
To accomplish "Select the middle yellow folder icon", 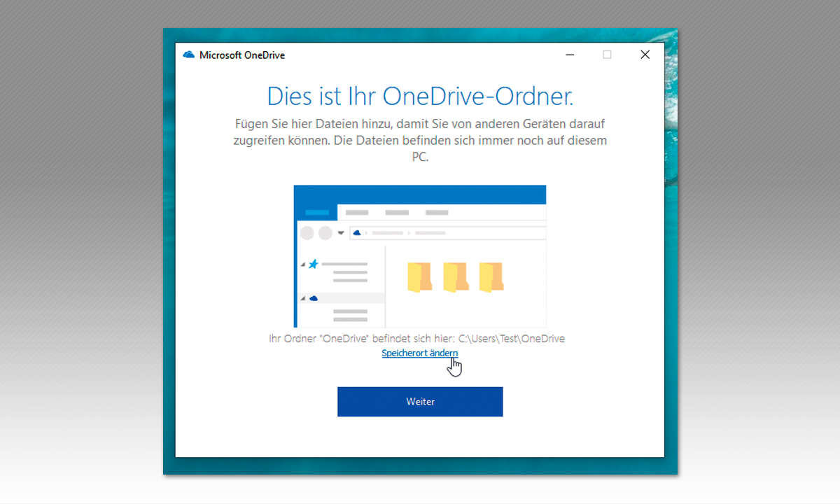I will point(455,277).
